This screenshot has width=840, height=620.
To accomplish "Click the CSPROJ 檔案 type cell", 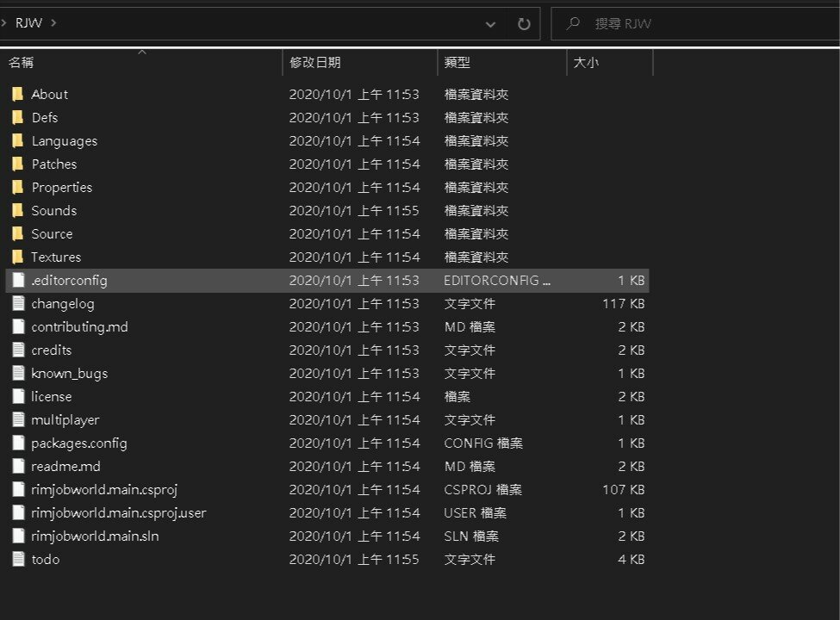I will (x=482, y=489).
